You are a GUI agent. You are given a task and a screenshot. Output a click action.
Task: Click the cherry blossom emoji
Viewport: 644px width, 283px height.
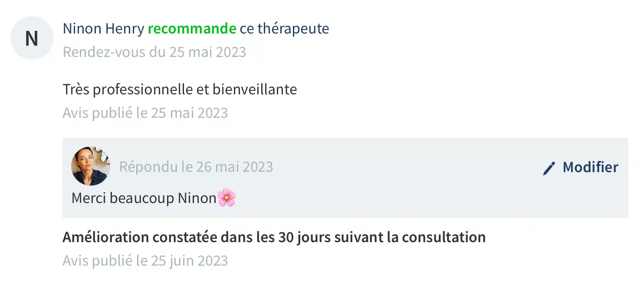click(x=226, y=198)
